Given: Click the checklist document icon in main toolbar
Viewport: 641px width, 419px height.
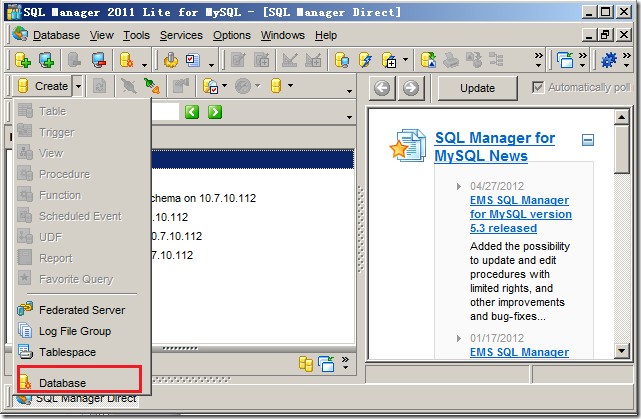Looking at the screenshot, I should 193,60.
